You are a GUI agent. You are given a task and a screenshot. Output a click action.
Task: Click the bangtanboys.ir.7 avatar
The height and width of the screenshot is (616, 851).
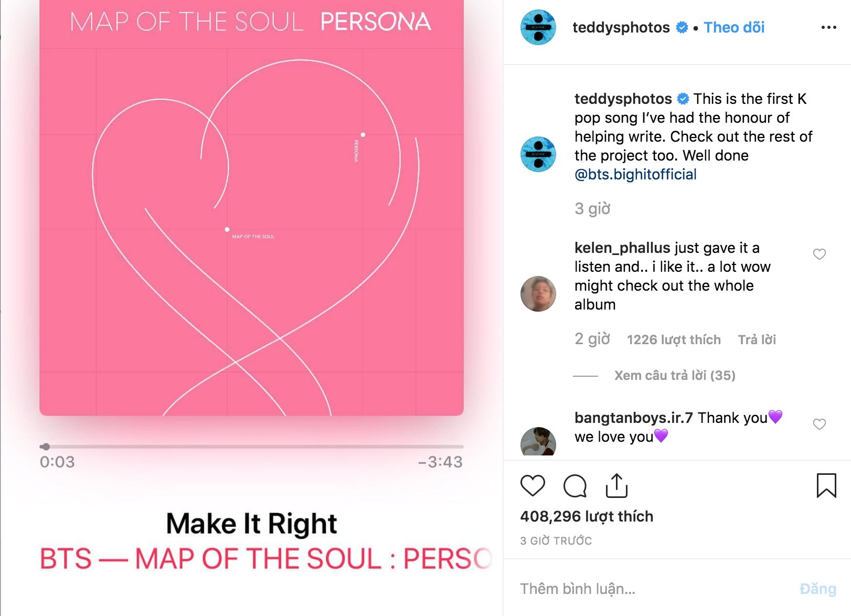[x=538, y=442]
